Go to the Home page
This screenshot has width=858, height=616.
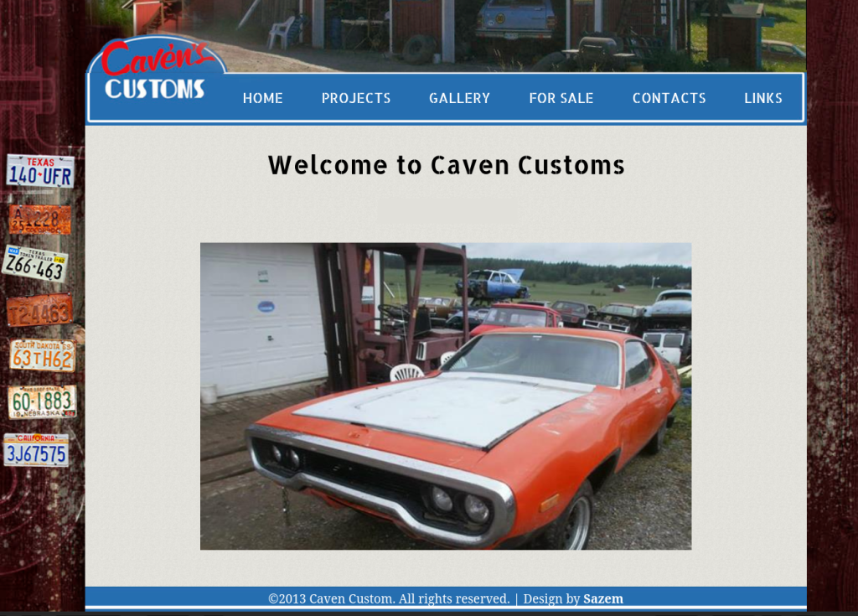262,98
